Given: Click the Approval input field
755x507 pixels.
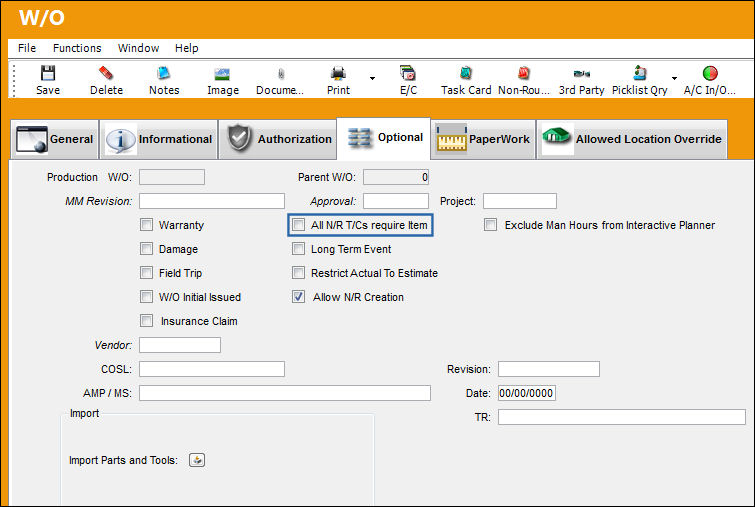Looking at the screenshot, I should coord(396,201).
